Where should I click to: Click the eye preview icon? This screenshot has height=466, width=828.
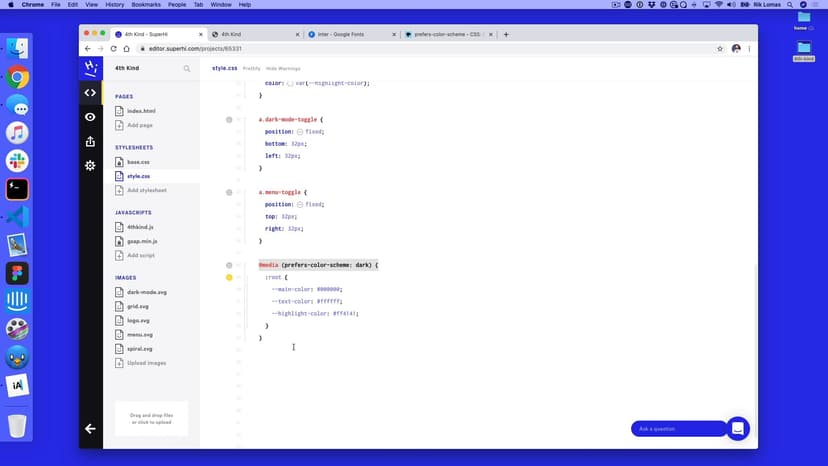click(x=90, y=117)
